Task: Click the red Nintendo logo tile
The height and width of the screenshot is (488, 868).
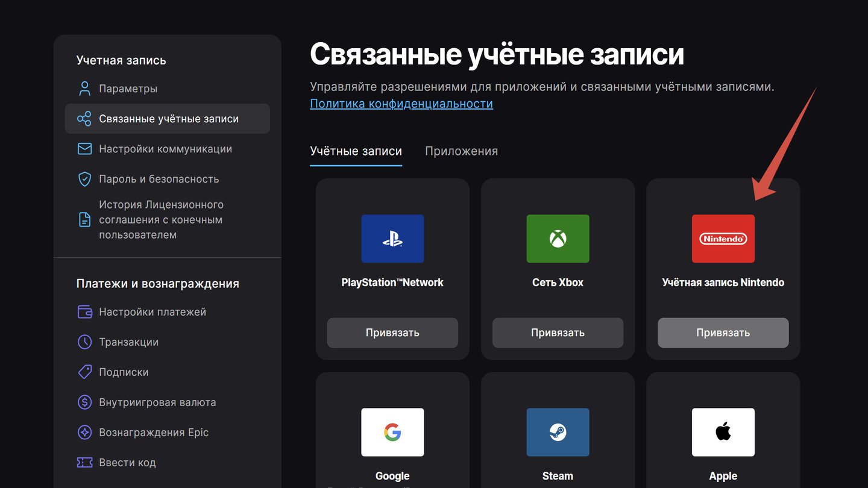Action: (723, 239)
